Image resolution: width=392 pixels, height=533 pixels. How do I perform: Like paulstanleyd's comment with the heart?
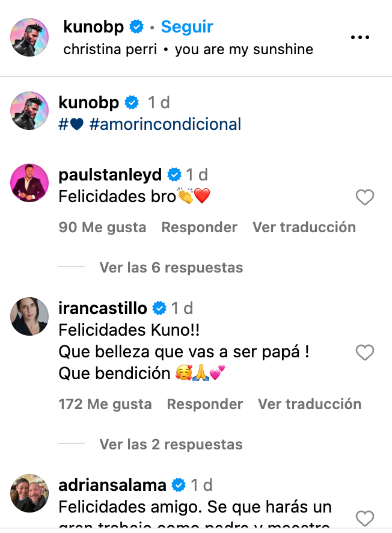pos(365,197)
